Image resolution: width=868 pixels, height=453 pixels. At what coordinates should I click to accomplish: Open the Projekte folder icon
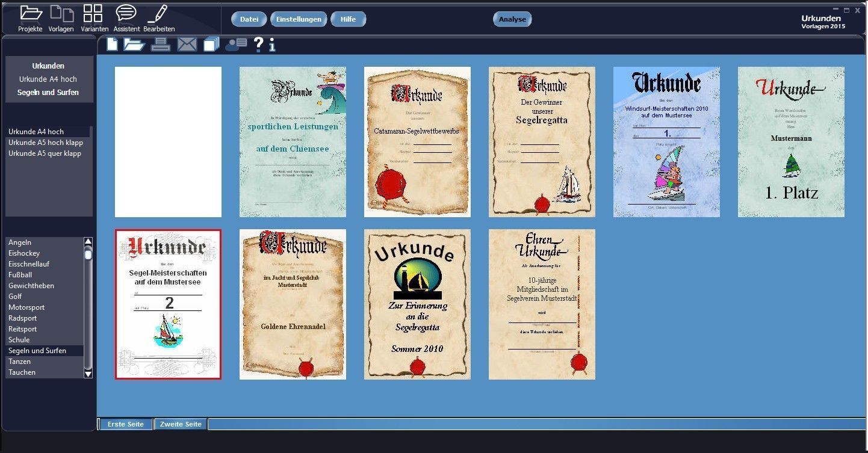click(30, 14)
